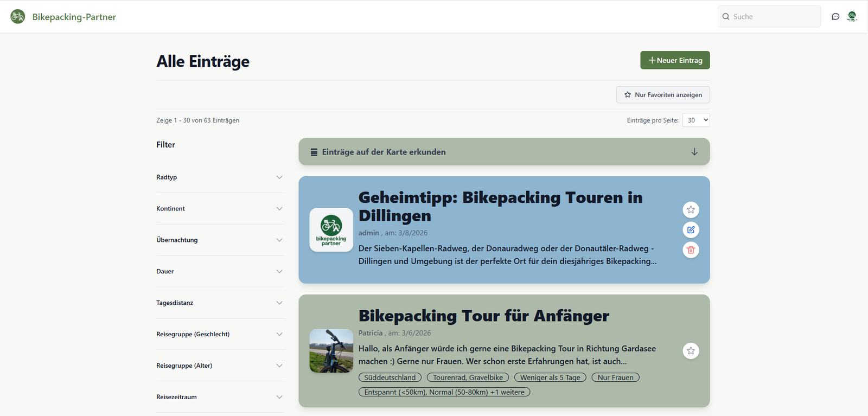This screenshot has width=868, height=416.
Task: Click the Anfänger entry description text
Action: point(507,355)
